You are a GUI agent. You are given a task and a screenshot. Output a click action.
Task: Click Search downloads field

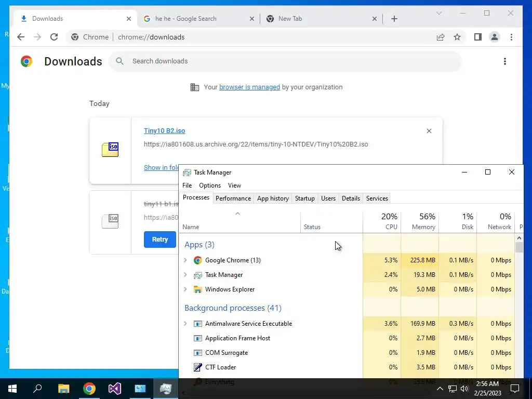point(285,61)
